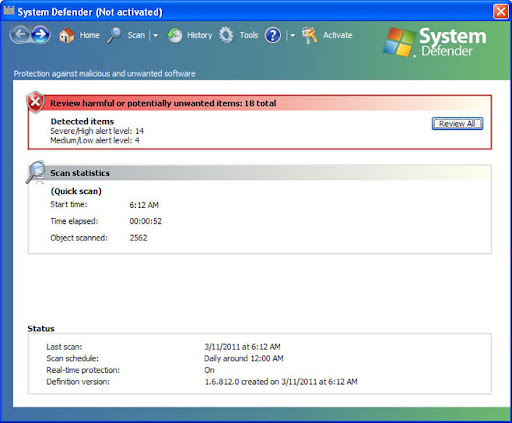Click the Scan magnifying glass icon
The width and height of the screenshot is (512, 423).
pyautogui.click(x=114, y=35)
